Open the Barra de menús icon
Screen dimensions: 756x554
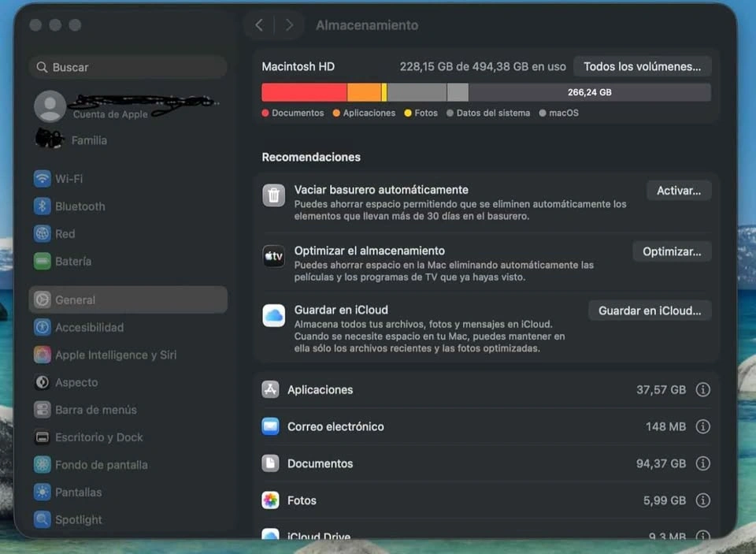(x=43, y=410)
